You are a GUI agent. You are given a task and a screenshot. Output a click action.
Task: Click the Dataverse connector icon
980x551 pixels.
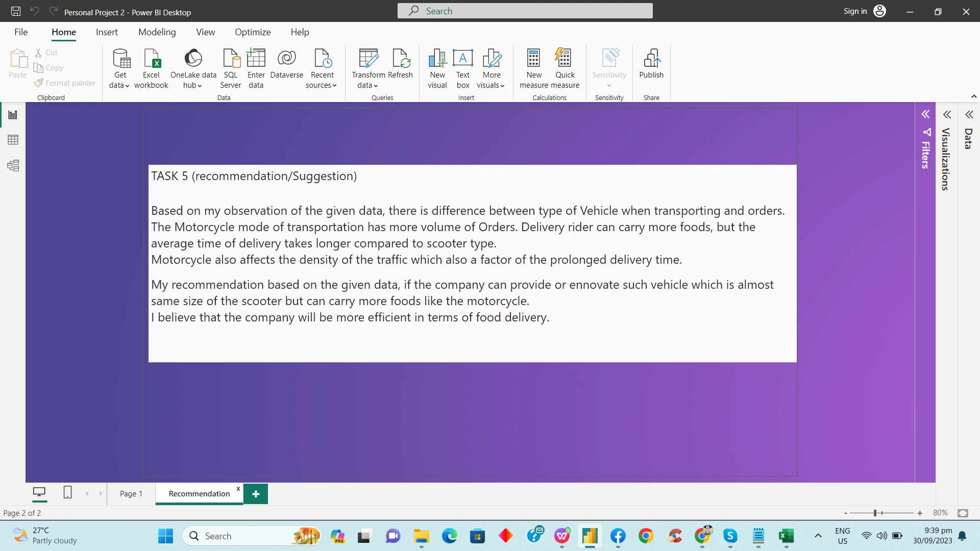point(286,58)
